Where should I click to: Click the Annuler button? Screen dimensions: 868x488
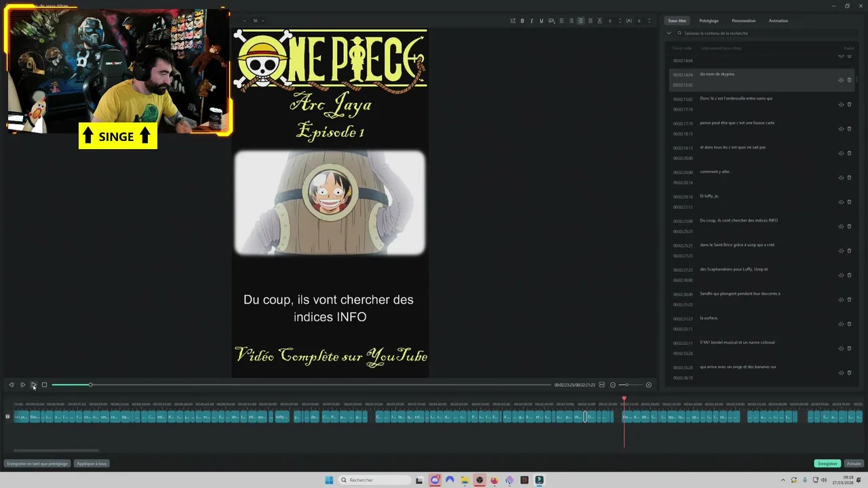pyautogui.click(x=854, y=464)
